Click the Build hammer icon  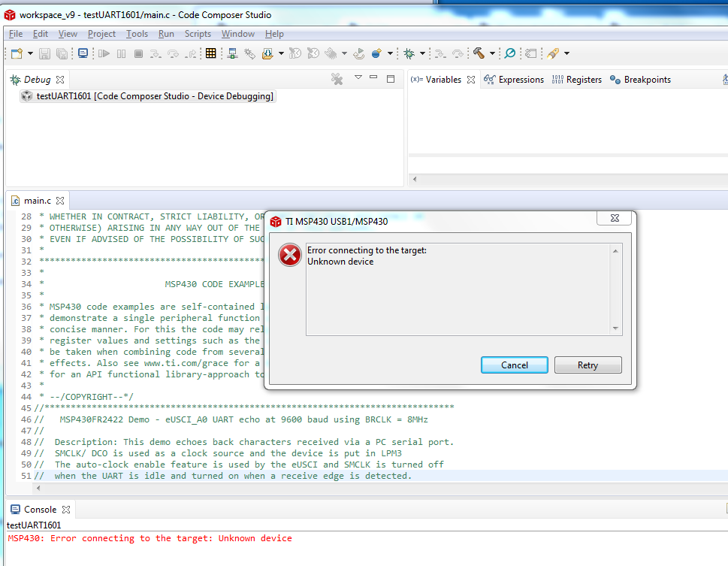(479, 53)
